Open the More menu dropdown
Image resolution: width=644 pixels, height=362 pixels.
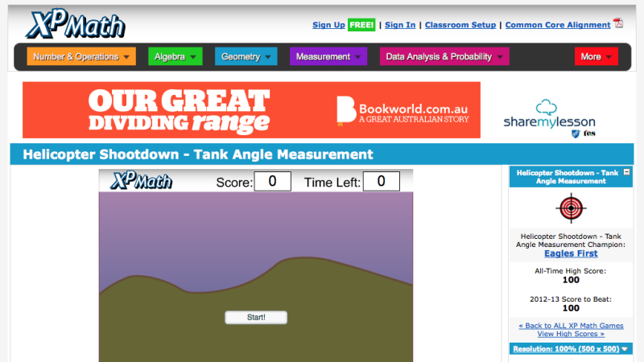(596, 57)
